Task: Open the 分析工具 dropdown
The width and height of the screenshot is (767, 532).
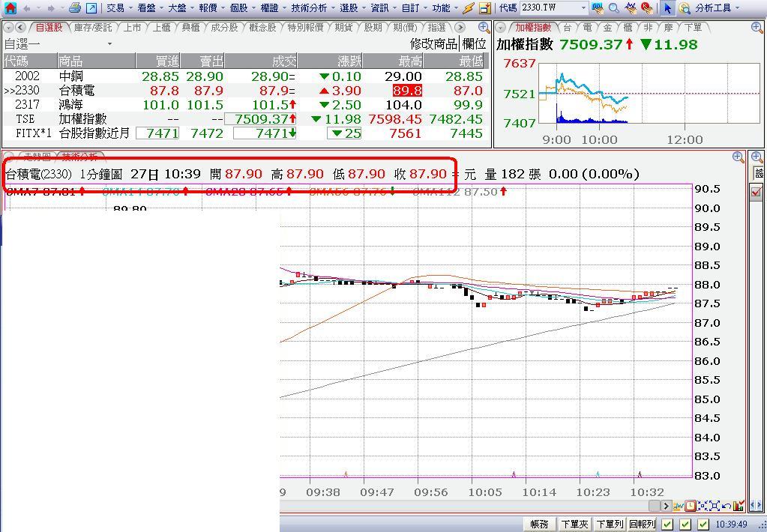Action: coord(738,7)
